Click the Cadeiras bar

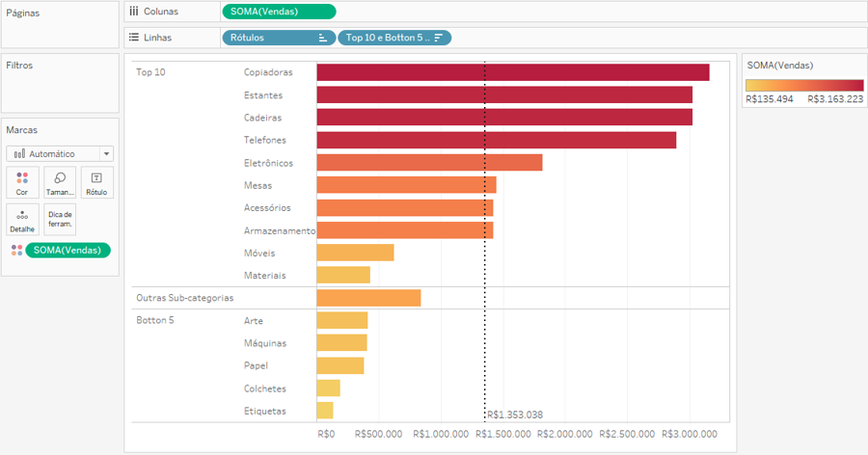[504, 118]
